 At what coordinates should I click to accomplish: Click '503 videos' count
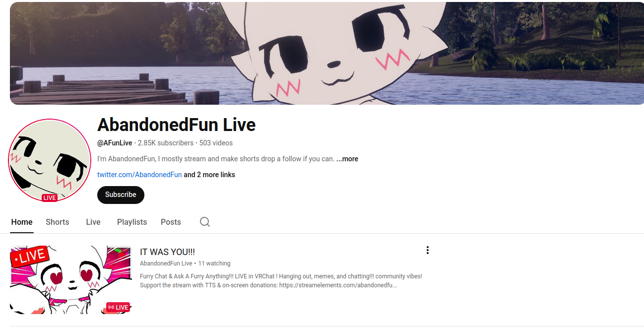pos(216,143)
